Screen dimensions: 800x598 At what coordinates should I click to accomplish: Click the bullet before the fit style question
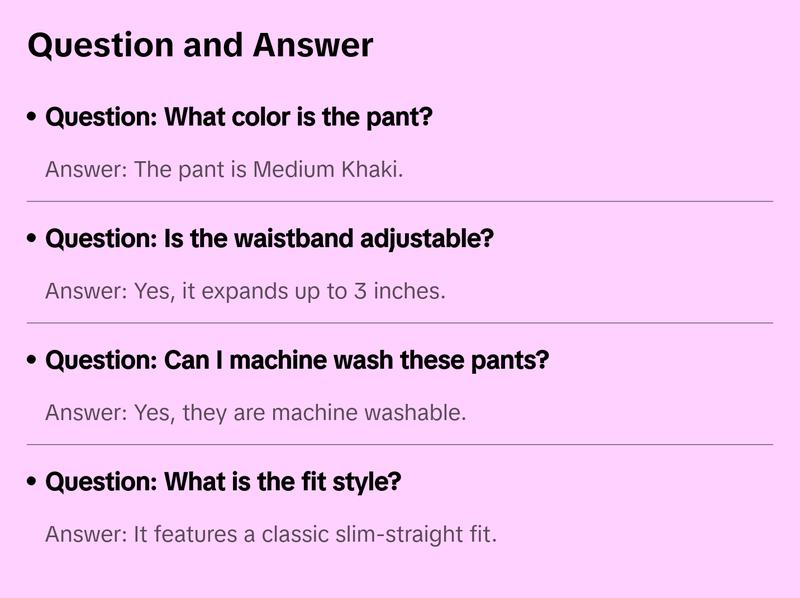pos(33,483)
